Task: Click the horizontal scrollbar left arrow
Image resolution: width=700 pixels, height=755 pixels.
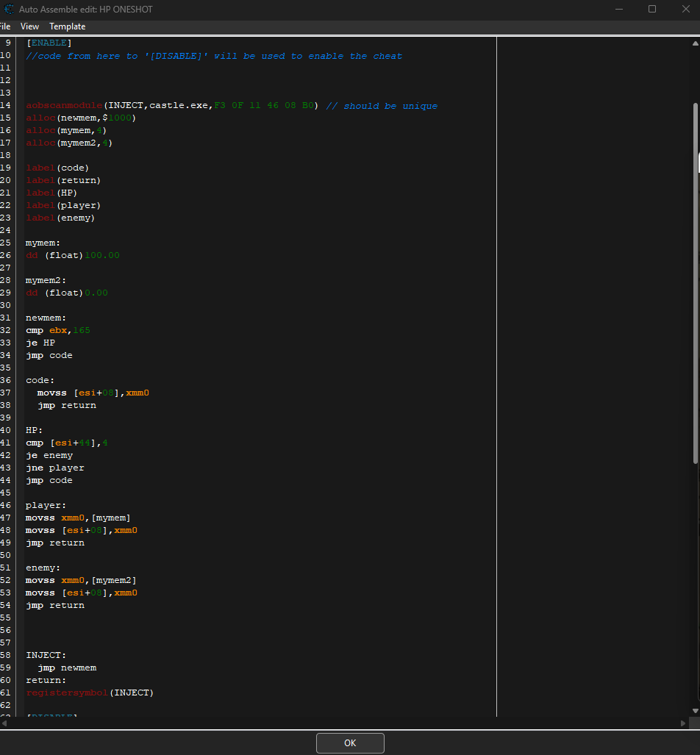Action: 5,723
